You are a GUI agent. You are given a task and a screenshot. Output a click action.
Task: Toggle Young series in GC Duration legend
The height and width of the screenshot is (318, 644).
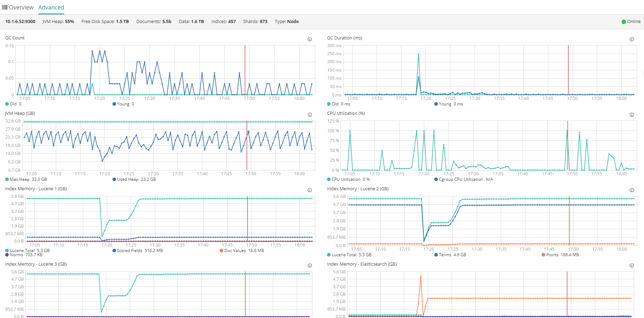click(448, 104)
